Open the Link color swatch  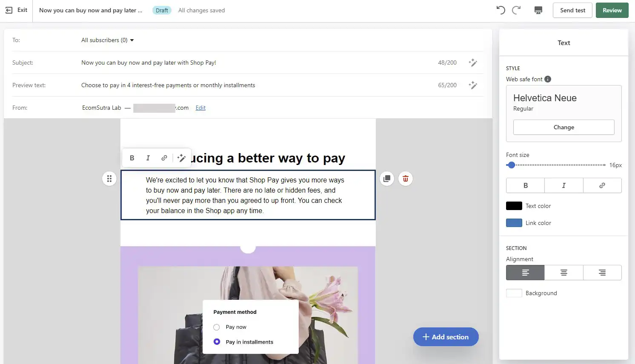[514, 223]
